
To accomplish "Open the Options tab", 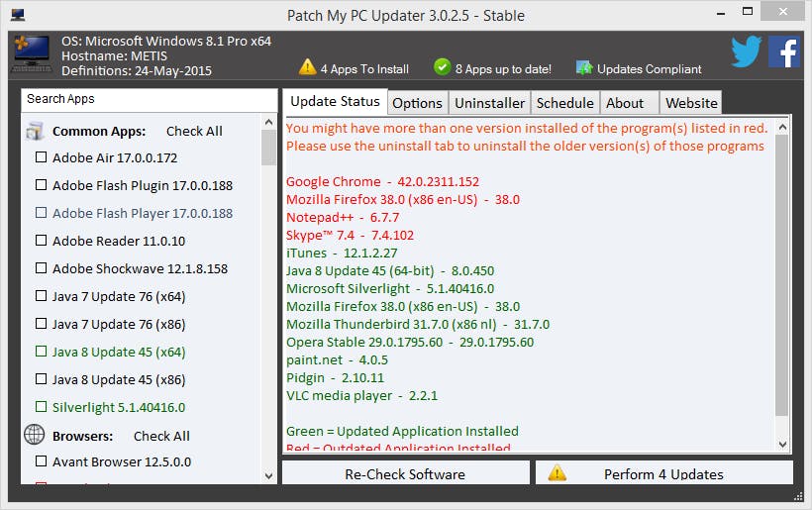I will [x=418, y=103].
